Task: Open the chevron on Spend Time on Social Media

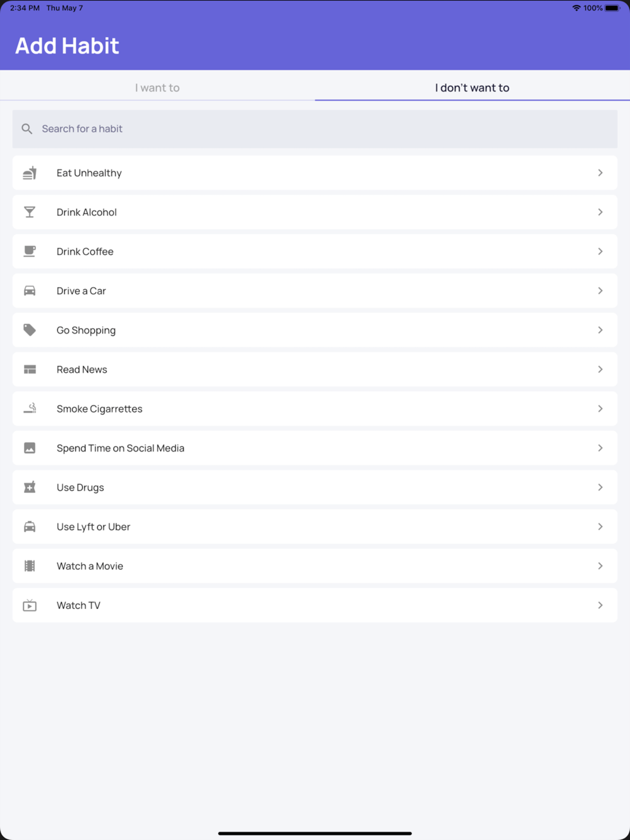Action: [x=600, y=448]
